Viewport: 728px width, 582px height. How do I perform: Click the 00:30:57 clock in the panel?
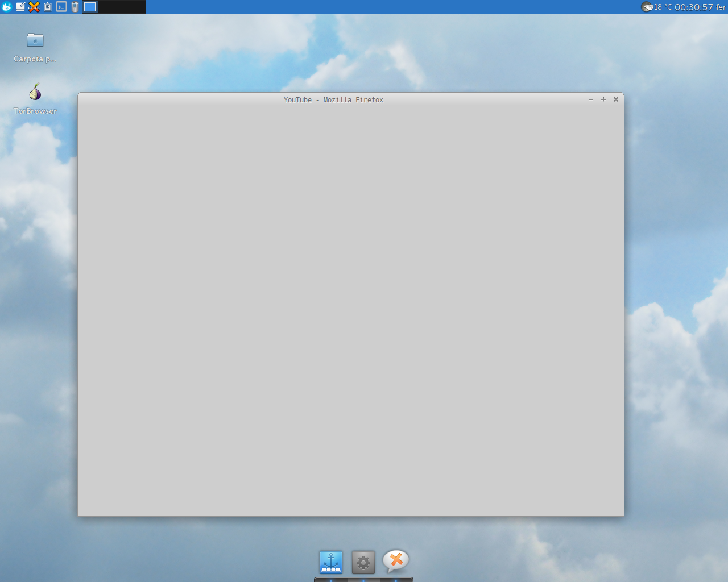694,7
